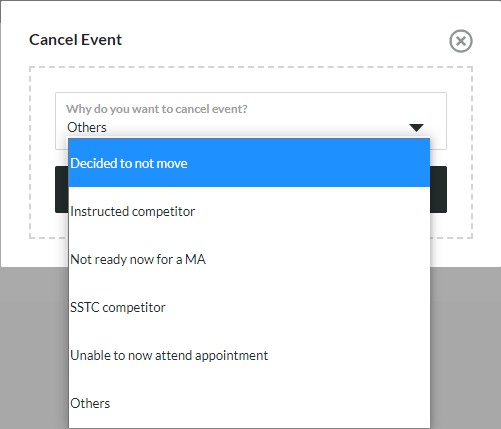Click the dark button's visible right edge
501x429 pixels.
438,189
